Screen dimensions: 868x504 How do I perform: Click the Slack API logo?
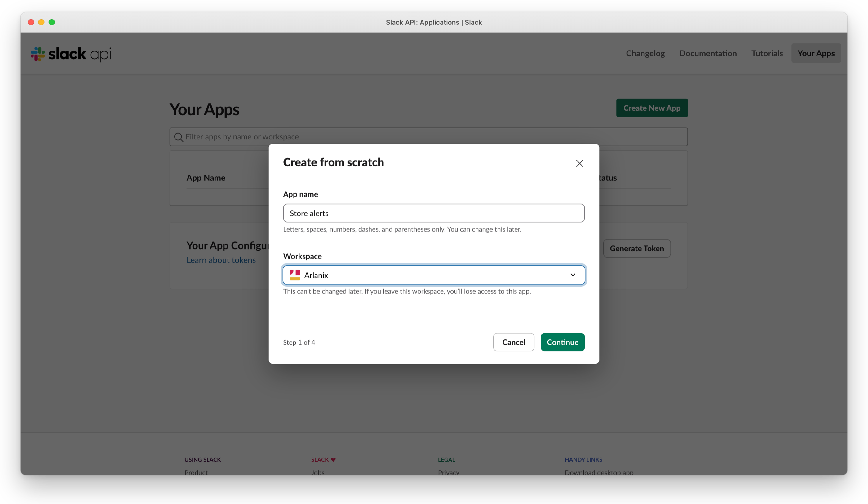71,54
